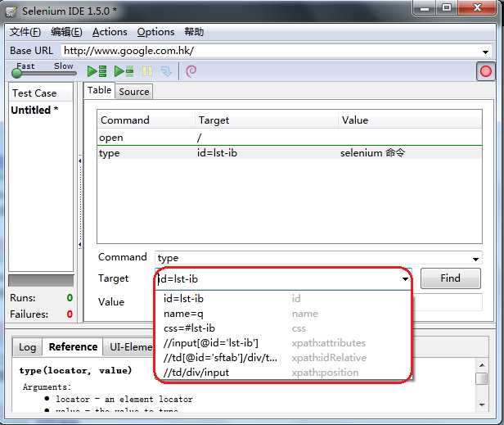The width and height of the screenshot is (504, 425).
Task: Select //input[@id='lst-ib'] locator option
Action: 283,343
